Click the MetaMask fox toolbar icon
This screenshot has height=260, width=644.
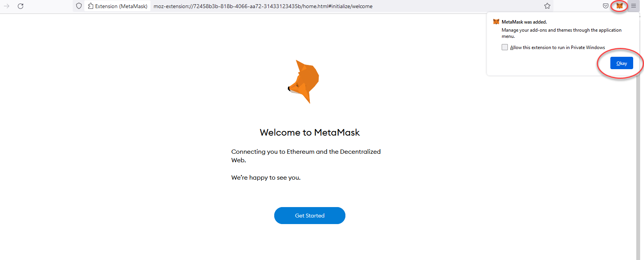pyautogui.click(x=619, y=6)
